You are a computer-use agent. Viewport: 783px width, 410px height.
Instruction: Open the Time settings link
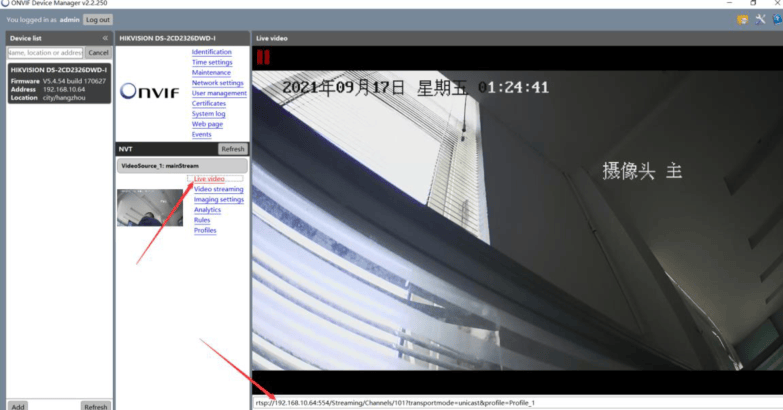(x=212, y=62)
